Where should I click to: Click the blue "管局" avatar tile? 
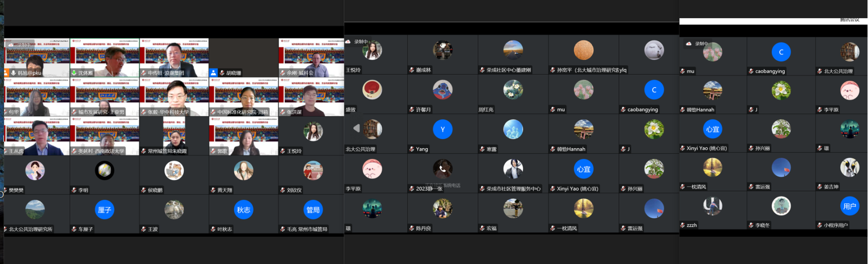[313, 210]
